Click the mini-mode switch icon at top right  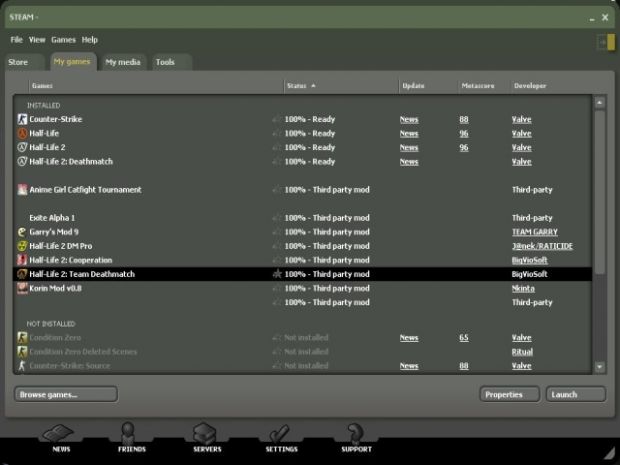coord(606,42)
